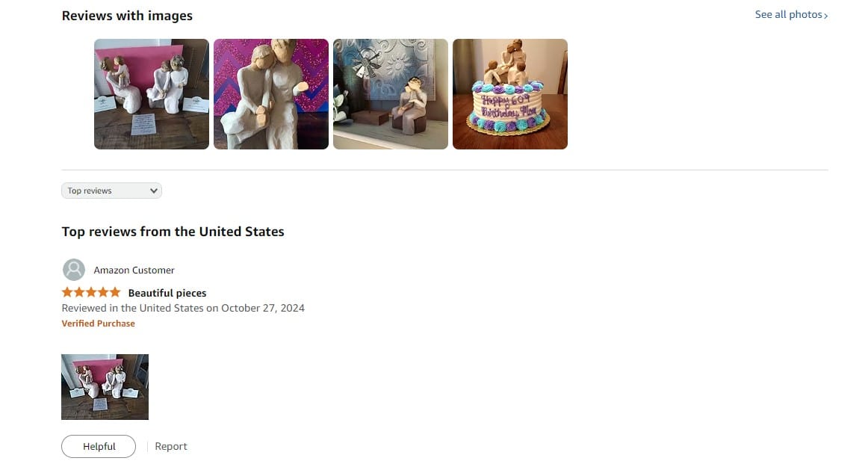This screenshot has height=461, width=868.
Task: Mark the review as Helpful
Action: (x=99, y=447)
